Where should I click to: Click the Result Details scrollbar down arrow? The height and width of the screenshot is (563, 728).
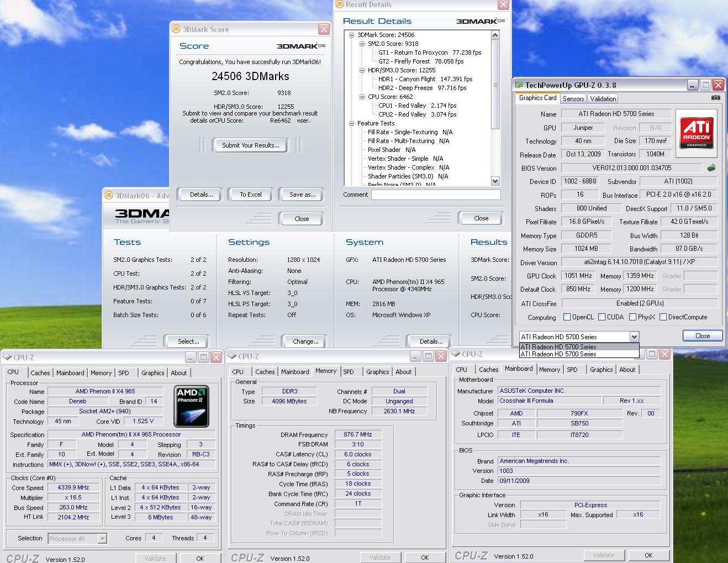pos(495,181)
